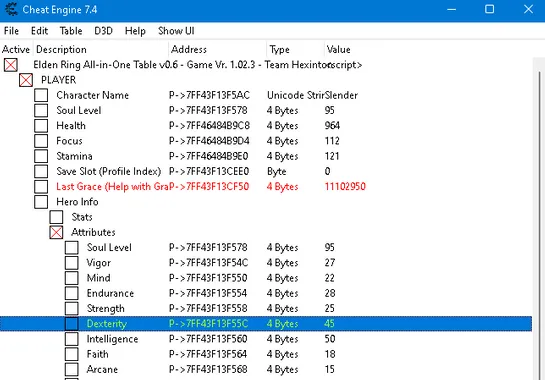545x380 pixels.
Task: Click the Address column header
Action: pyautogui.click(x=218, y=49)
